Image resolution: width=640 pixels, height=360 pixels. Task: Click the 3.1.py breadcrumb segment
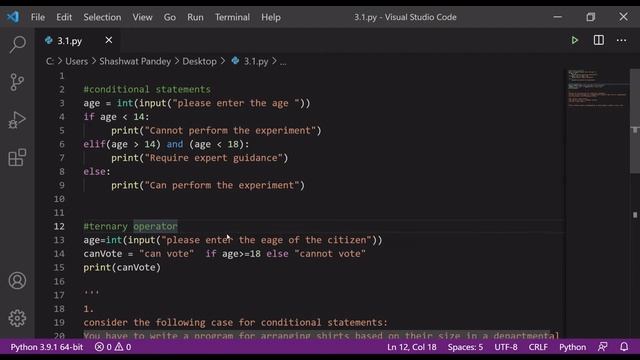click(256, 61)
